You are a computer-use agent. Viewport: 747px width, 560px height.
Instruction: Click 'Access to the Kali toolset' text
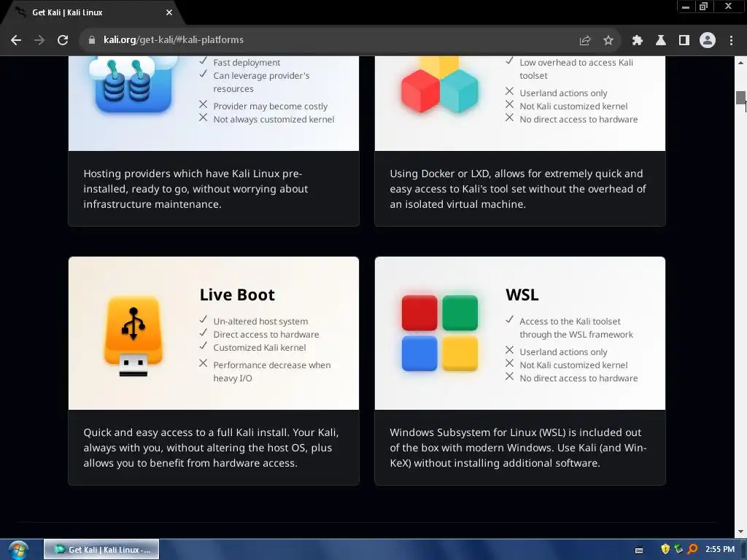click(x=576, y=327)
